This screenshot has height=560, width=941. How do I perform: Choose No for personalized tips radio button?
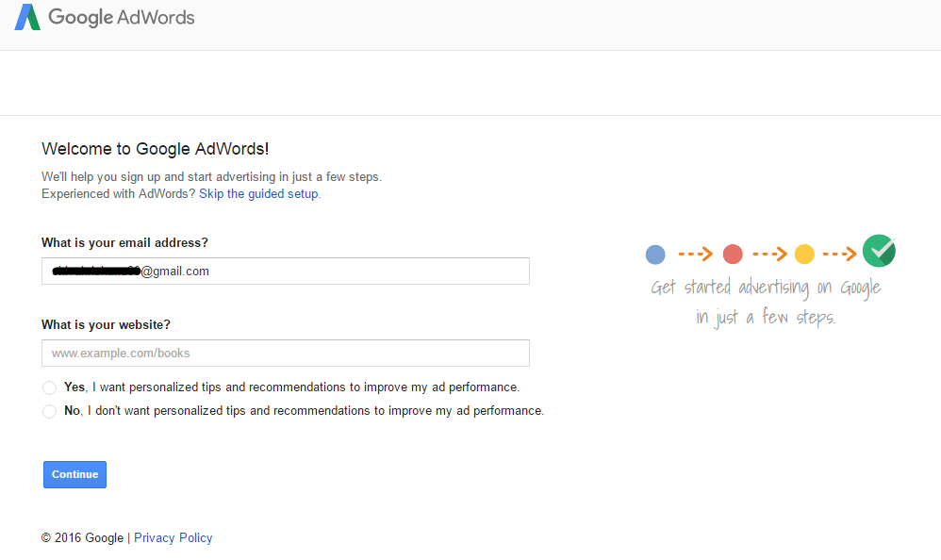point(49,411)
